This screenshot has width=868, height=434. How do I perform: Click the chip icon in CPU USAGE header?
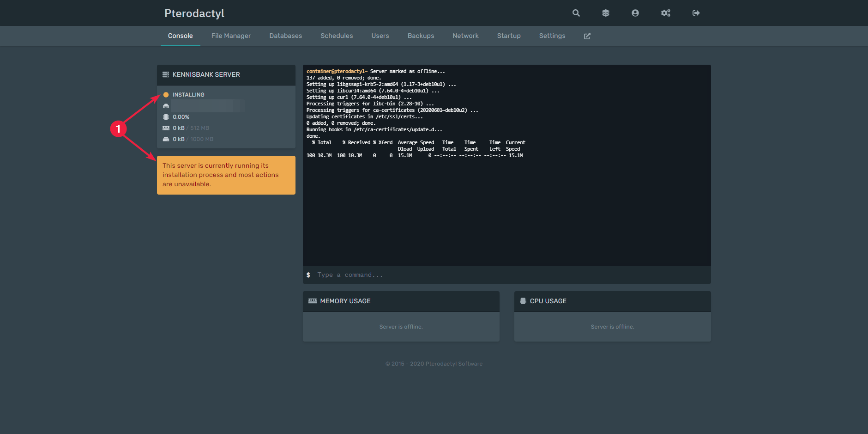click(523, 301)
